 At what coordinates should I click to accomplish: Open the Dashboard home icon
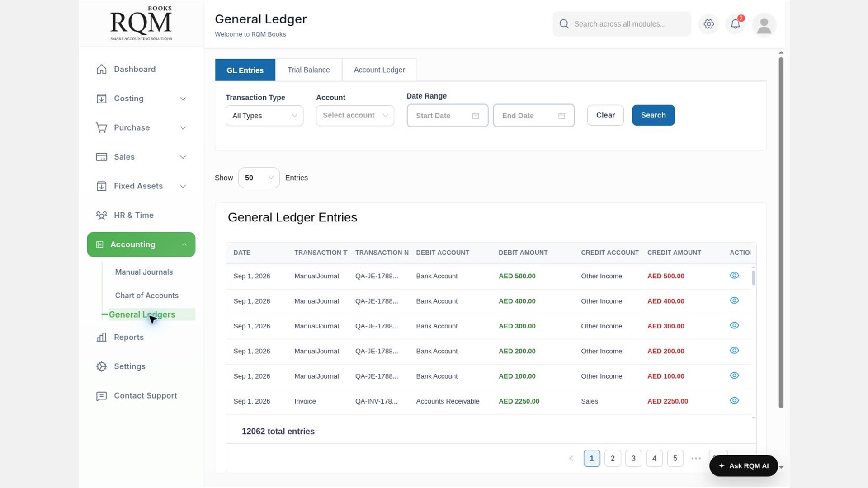click(x=101, y=69)
